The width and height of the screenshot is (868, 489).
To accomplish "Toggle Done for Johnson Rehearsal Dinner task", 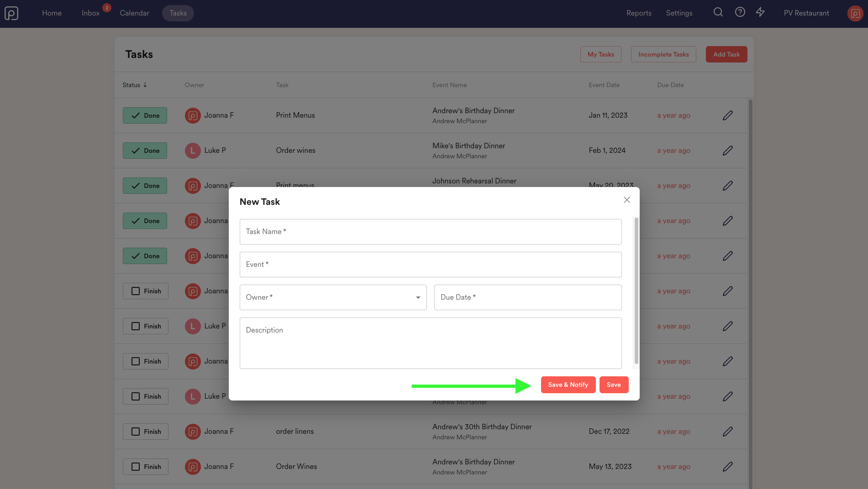I will [x=145, y=186].
